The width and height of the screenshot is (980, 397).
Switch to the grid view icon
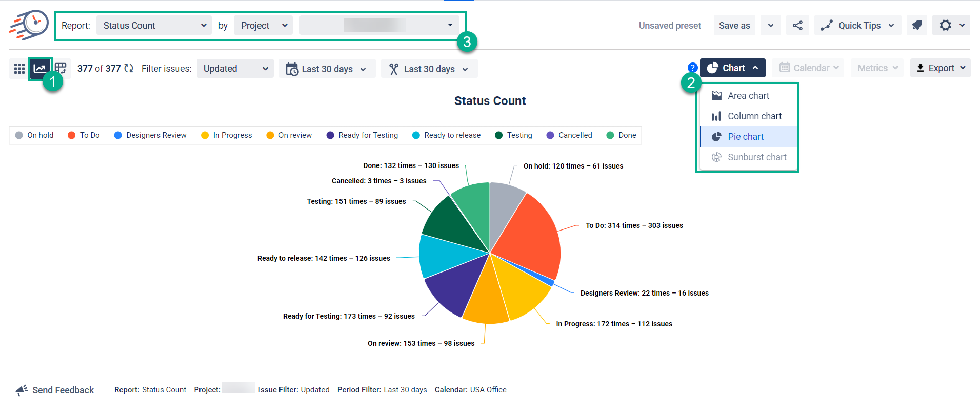click(x=19, y=69)
